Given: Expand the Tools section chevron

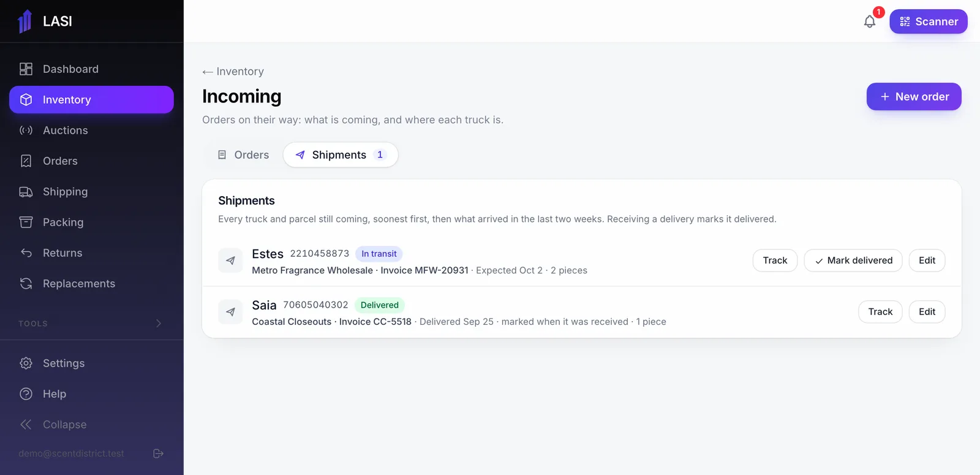Looking at the screenshot, I should point(159,324).
